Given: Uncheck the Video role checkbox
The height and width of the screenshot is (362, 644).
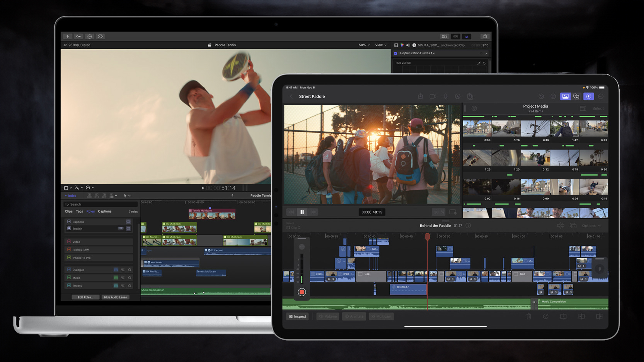Looking at the screenshot, I should [x=69, y=241].
